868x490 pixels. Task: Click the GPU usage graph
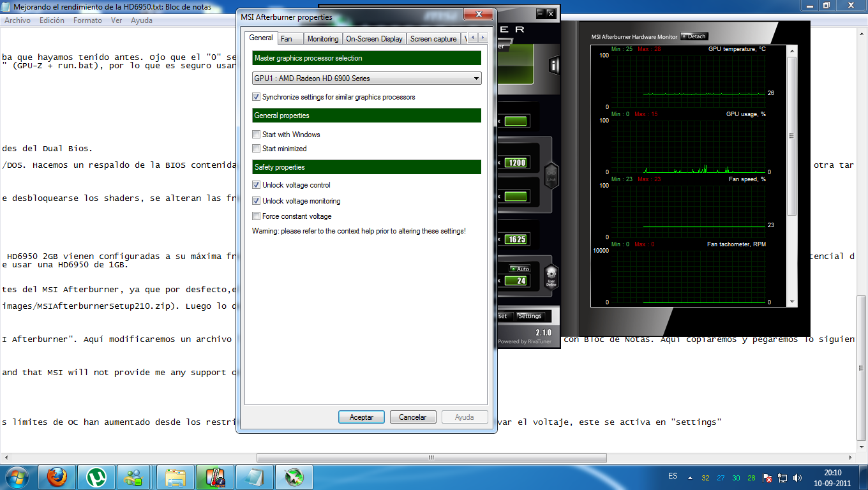tap(688, 146)
